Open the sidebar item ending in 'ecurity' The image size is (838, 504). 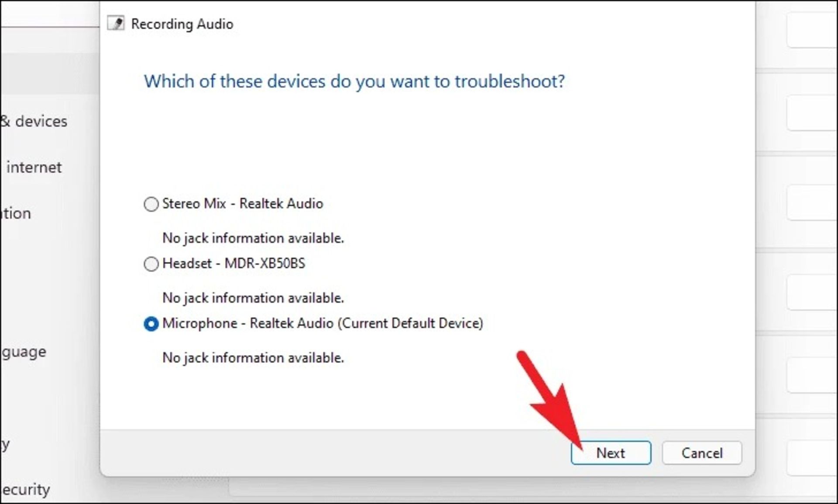pos(26,490)
